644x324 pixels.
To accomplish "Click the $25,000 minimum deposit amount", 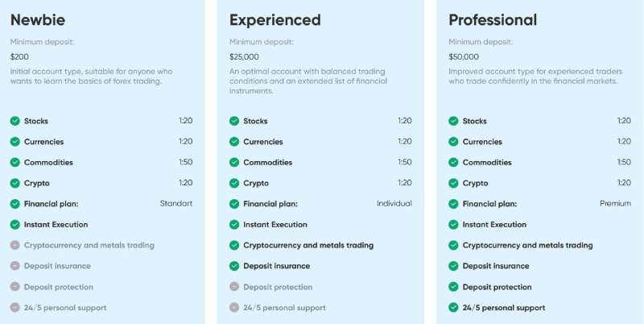I will coord(244,56).
